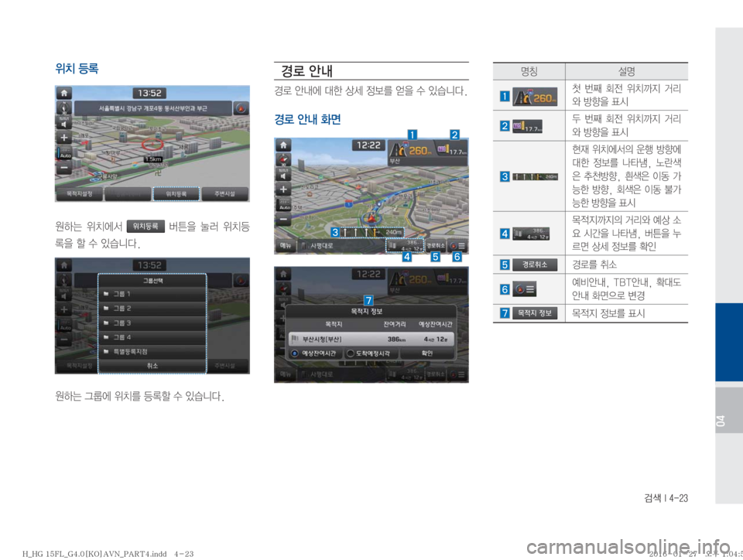The width and height of the screenshot is (743, 560).
Task: Choose 그룹 3 in the group list
Action: pyautogui.click(x=152, y=322)
